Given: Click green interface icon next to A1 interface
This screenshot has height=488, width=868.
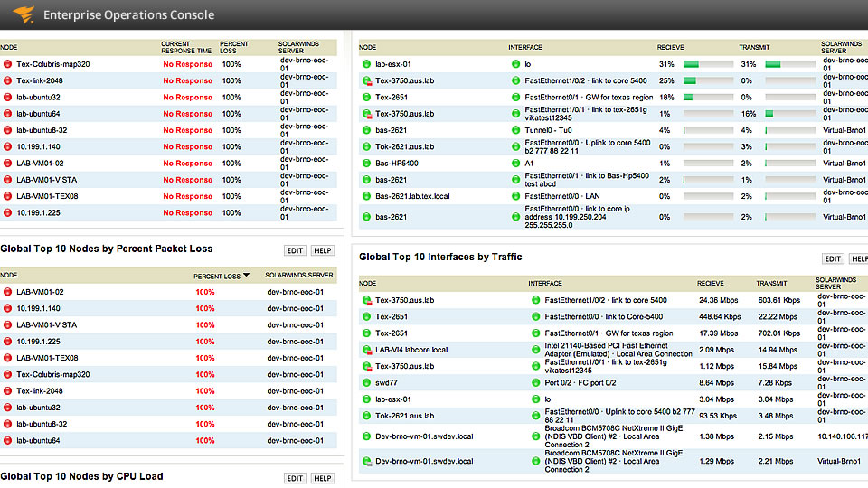Looking at the screenshot, I should [516, 164].
